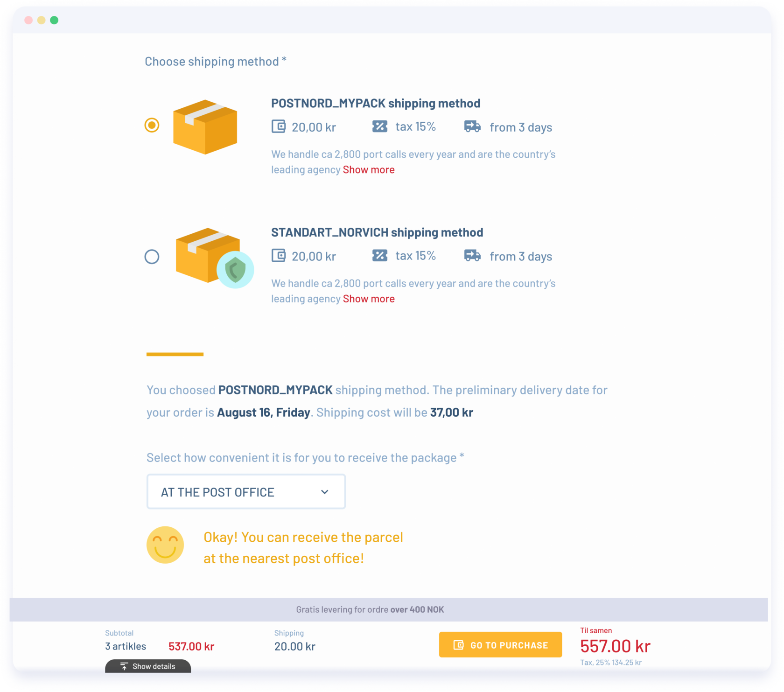Image resolution: width=784 pixels, height=692 pixels.
Task: Click the August 16, Friday delivery date
Action: (x=264, y=412)
